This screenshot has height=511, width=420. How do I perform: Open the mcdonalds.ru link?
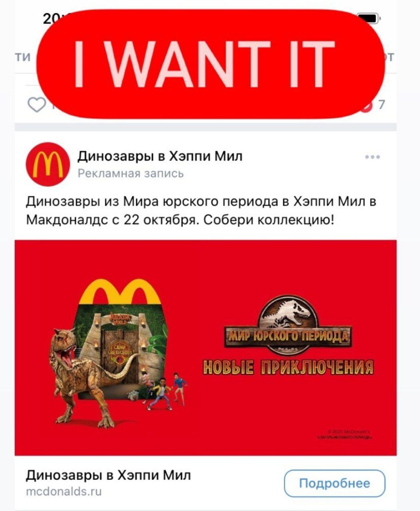coord(64,491)
